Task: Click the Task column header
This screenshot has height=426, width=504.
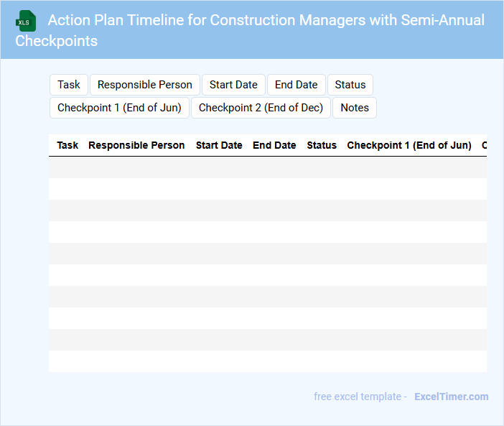Action: (67, 145)
